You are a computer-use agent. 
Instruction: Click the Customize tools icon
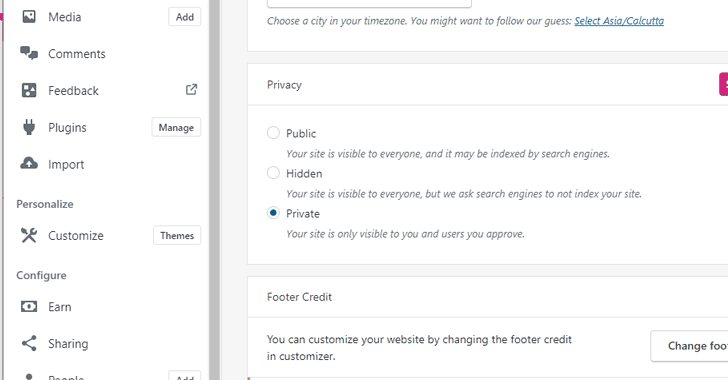pyautogui.click(x=29, y=235)
